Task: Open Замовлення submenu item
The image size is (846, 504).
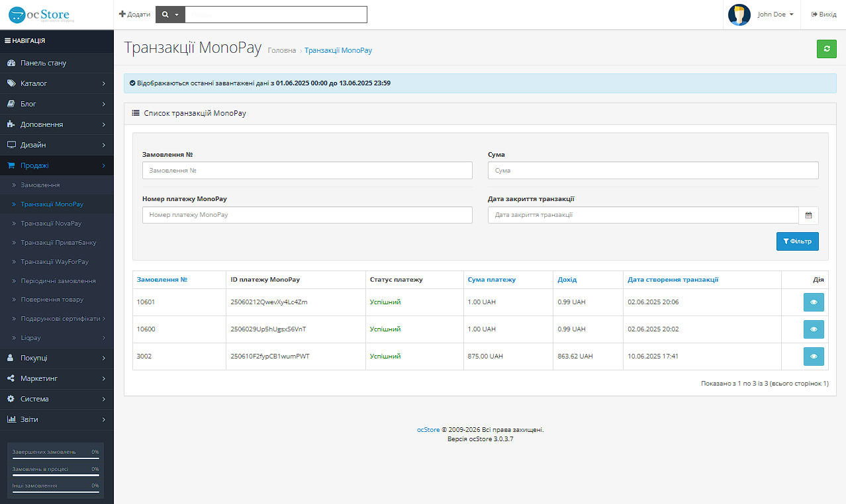Action: pyautogui.click(x=57, y=185)
